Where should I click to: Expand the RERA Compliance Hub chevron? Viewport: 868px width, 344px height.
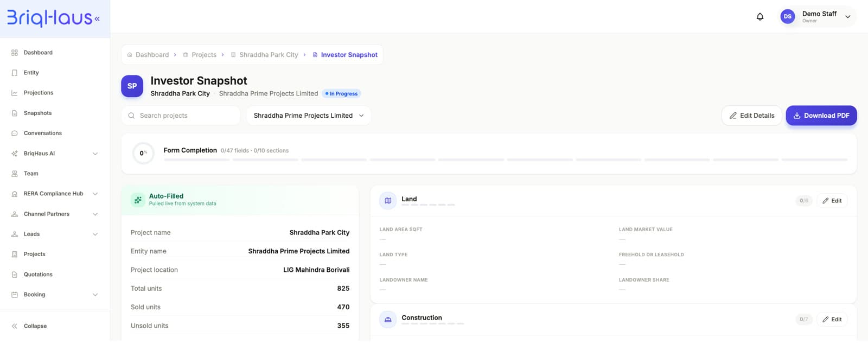(95, 194)
